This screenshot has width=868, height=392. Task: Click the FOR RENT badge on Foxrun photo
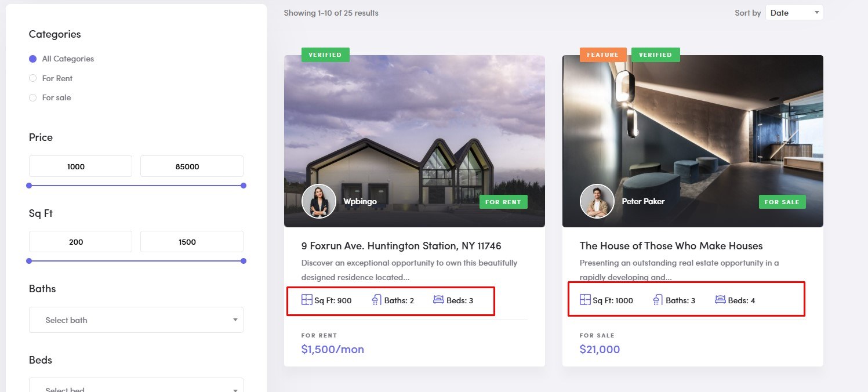click(x=503, y=202)
